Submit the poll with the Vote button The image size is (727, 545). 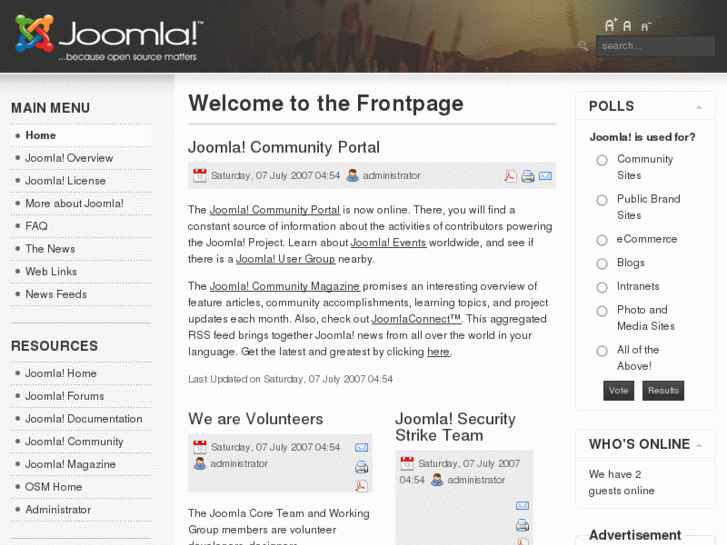point(619,390)
